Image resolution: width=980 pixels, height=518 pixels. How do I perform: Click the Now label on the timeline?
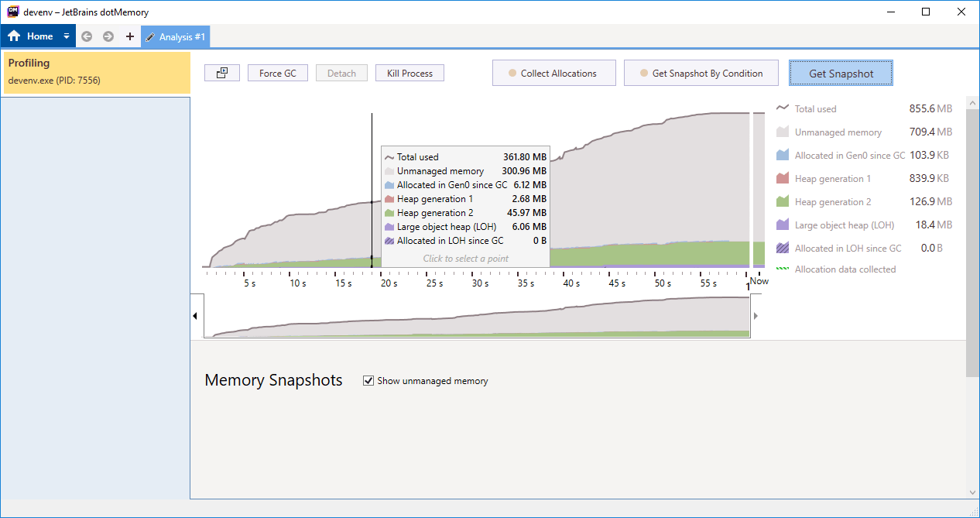[x=759, y=281]
